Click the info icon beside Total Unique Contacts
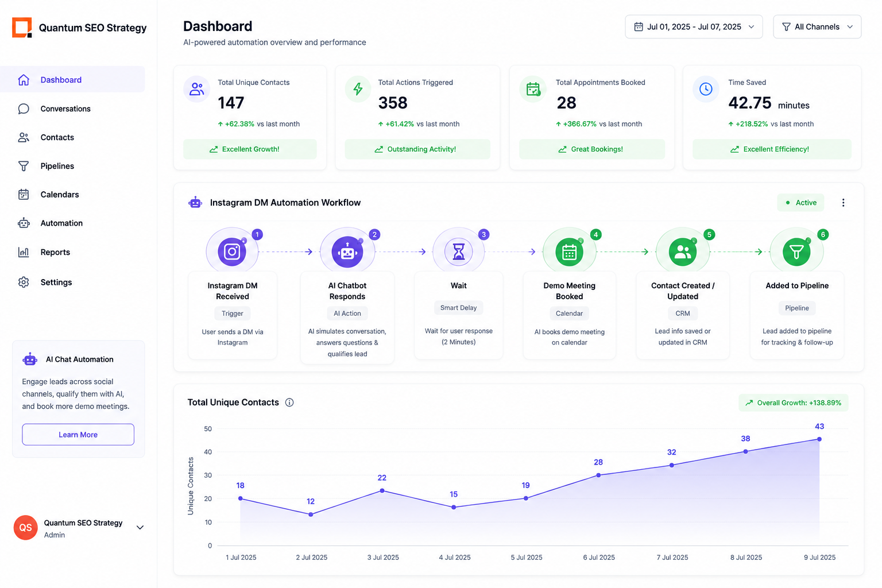The image size is (882, 588). point(289,403)
